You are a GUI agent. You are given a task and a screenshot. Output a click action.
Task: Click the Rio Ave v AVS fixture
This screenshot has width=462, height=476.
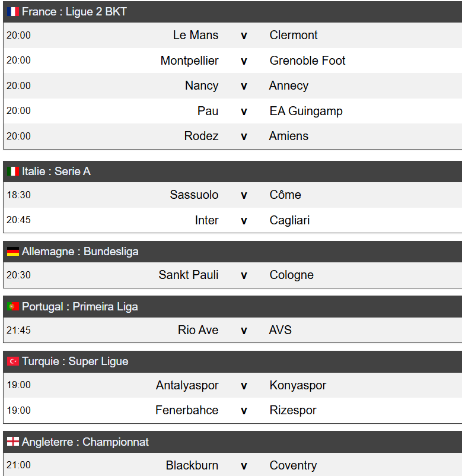tap(244, 331)
